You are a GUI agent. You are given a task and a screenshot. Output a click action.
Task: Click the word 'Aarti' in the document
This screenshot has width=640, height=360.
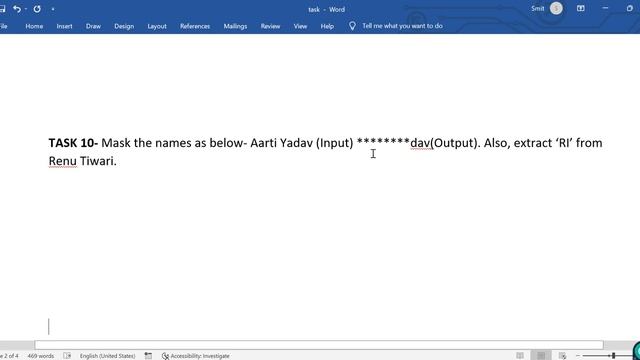(263, 143)
